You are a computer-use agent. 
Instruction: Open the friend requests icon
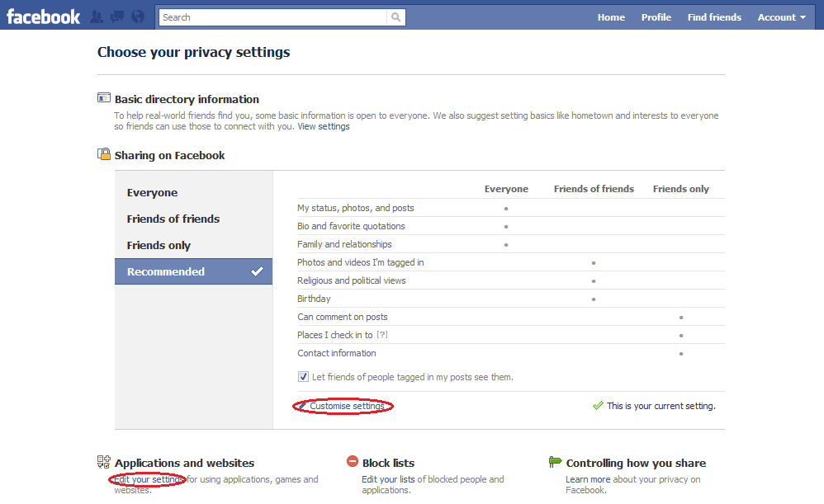(x=97, y=16)
